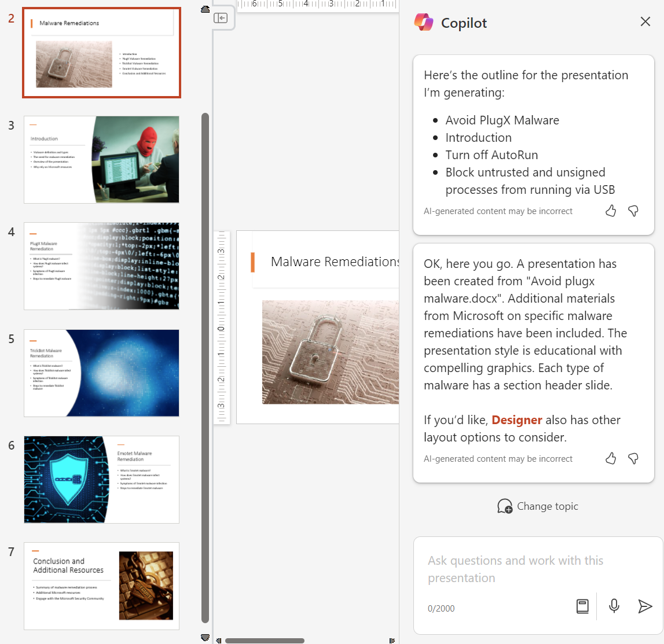This screenshot has width=664, height=644.
Task: Click the Malware Remediations slide title
Action: click(x=336, y=262)
